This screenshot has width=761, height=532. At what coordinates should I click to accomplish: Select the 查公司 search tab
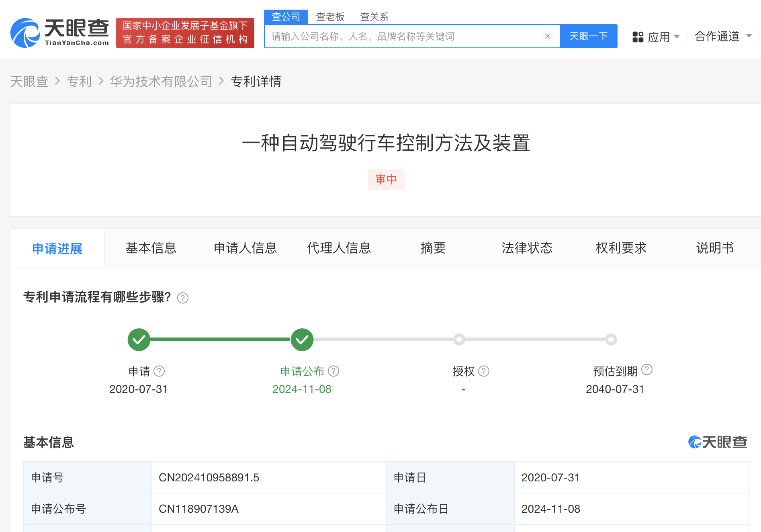coord(286,17)
